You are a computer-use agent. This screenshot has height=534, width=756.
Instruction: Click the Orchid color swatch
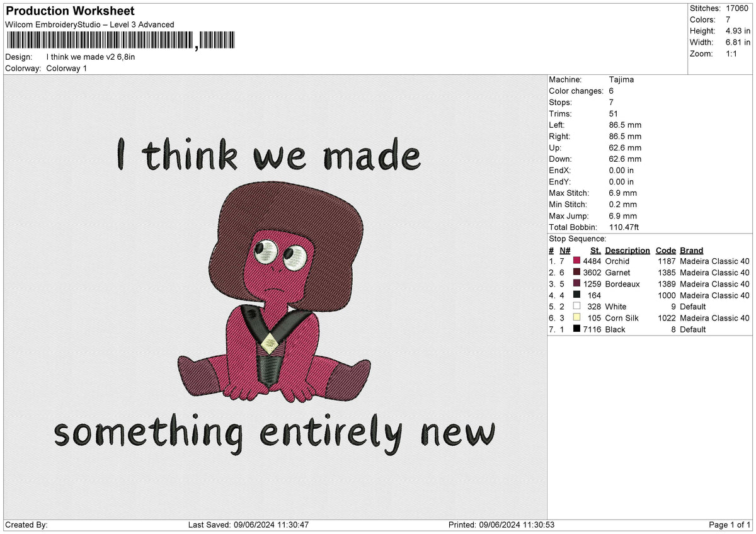pyautogui.click(x=576, y=261)
